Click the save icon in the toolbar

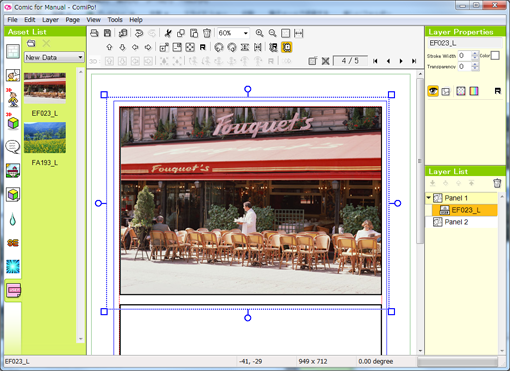coord(107,33)
